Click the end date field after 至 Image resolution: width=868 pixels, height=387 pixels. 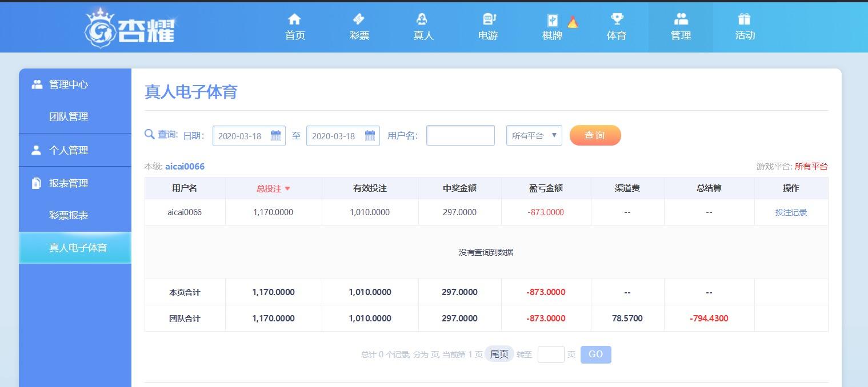tap(343, 136)
